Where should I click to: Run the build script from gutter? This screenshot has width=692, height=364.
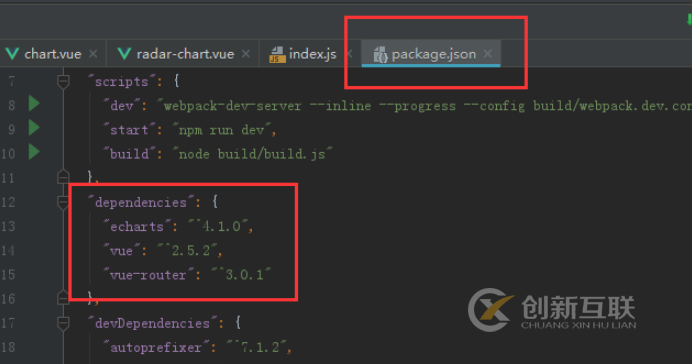[x=34, y=152]
